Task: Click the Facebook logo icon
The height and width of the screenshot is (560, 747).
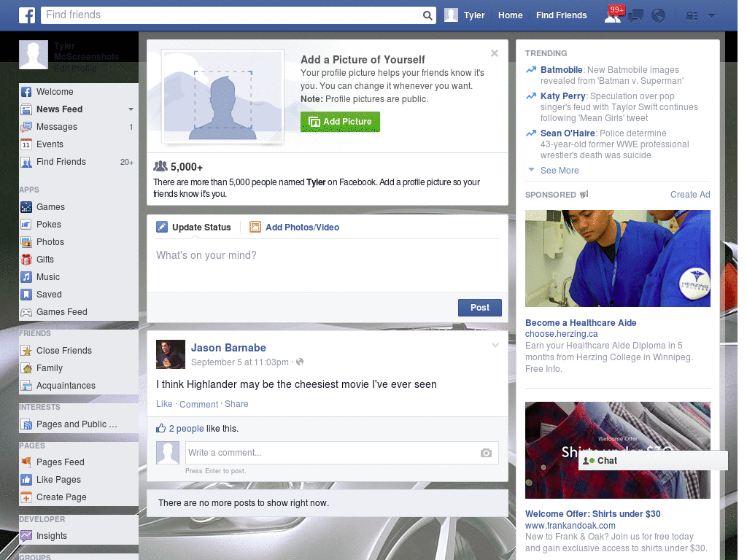Action: 27,15
